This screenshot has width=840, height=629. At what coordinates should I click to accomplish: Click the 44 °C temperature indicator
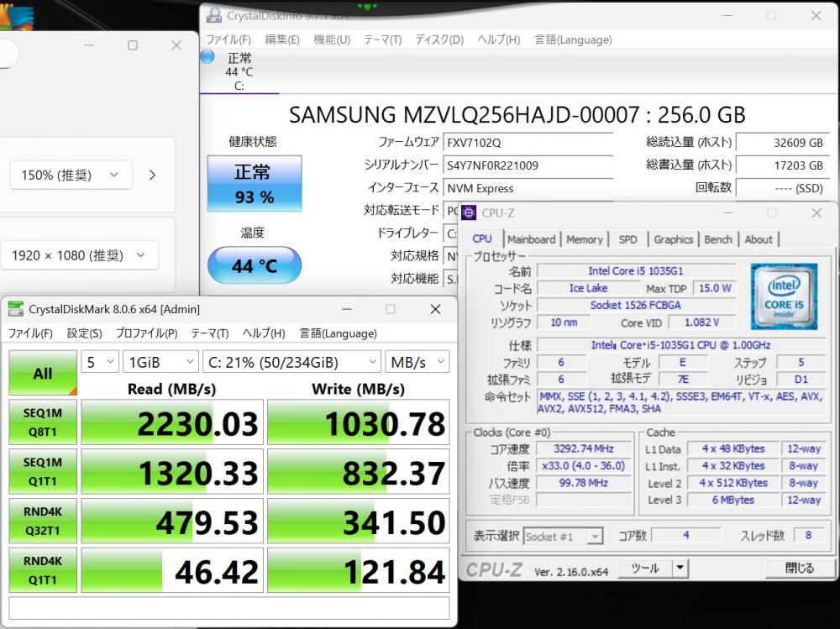[254, 266]
